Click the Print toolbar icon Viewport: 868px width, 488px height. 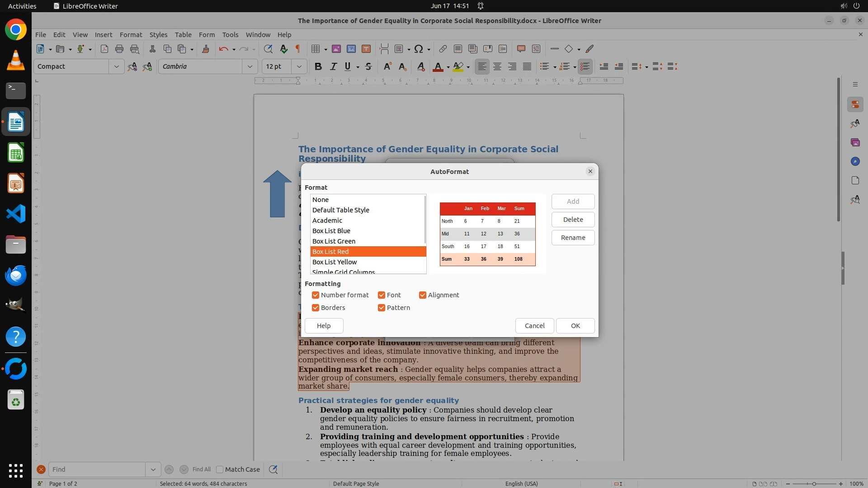119,49
